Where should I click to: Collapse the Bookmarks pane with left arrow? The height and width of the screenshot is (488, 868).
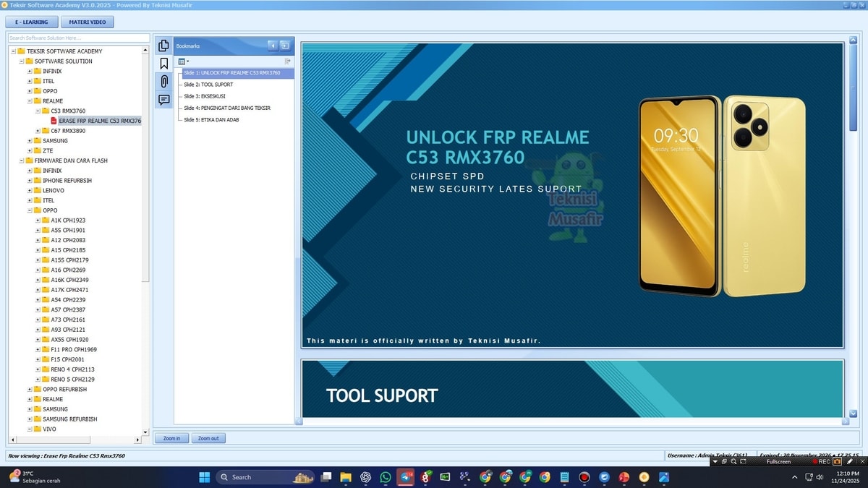[x=273, y=46]
